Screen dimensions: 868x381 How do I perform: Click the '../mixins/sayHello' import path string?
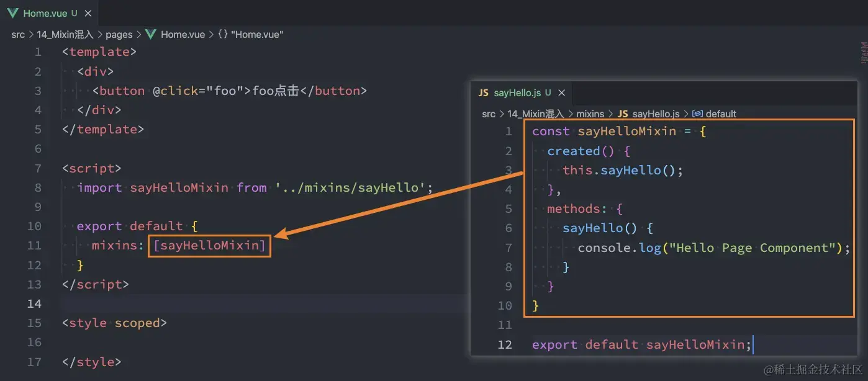point(350,187)
